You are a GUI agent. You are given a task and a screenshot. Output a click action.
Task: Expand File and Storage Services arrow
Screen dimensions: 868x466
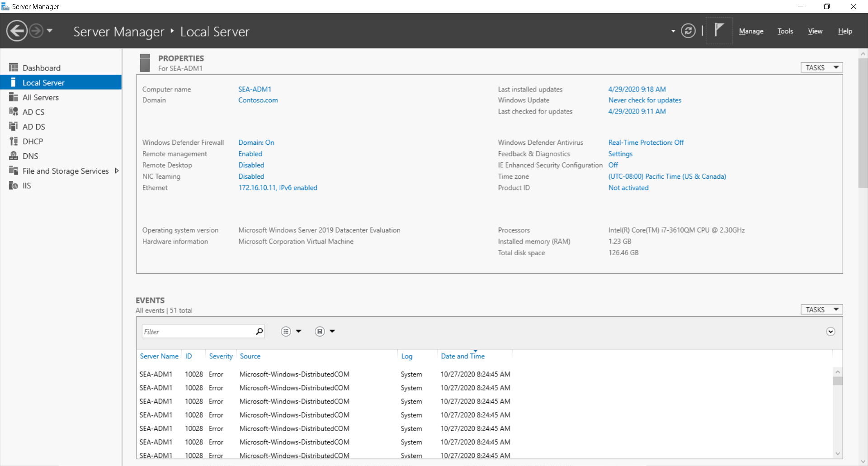point(117,171)
